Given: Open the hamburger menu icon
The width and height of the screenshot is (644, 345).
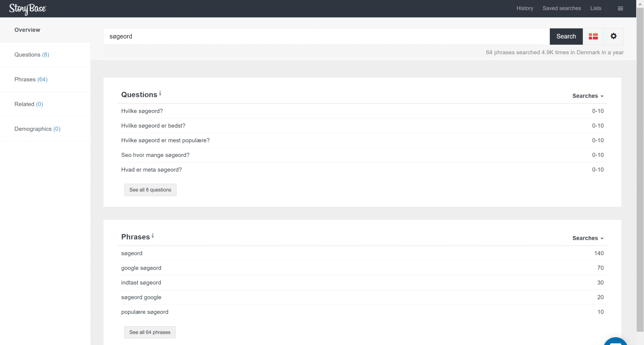Looking at the screenshot, I should tap(620, 9).
